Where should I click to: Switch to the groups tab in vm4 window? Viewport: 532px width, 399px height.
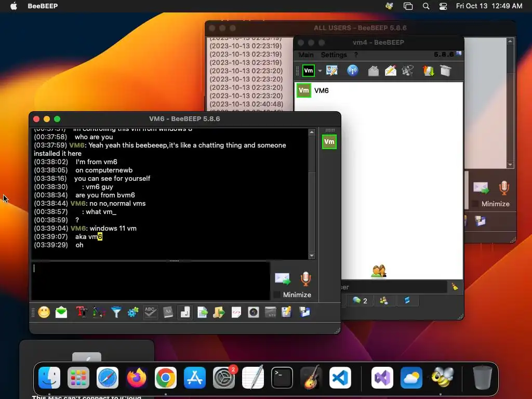tap(384, 301)
